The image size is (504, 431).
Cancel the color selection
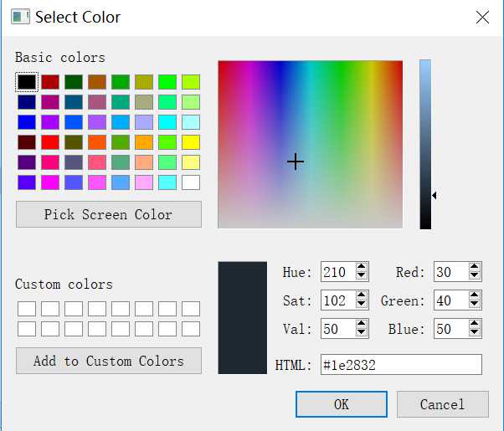coord(443,404)
